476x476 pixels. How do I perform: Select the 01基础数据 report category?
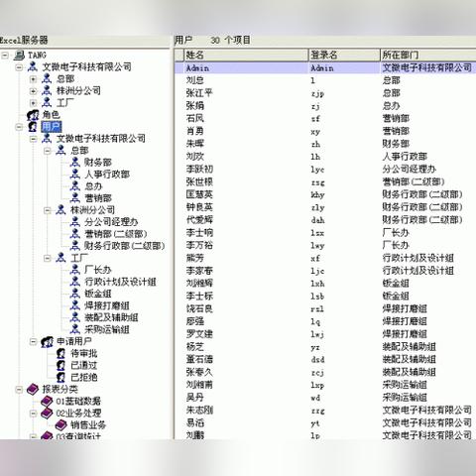point(78,402)
